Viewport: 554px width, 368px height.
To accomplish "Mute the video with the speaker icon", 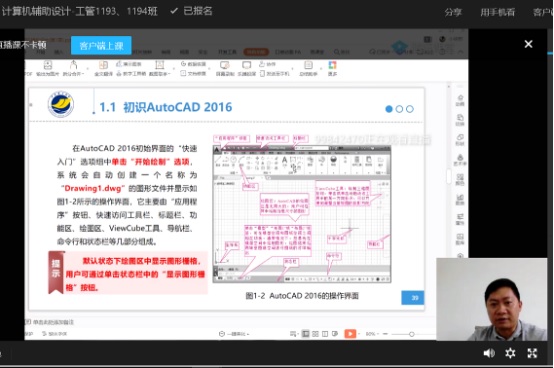I will click(x=489, y=353).
